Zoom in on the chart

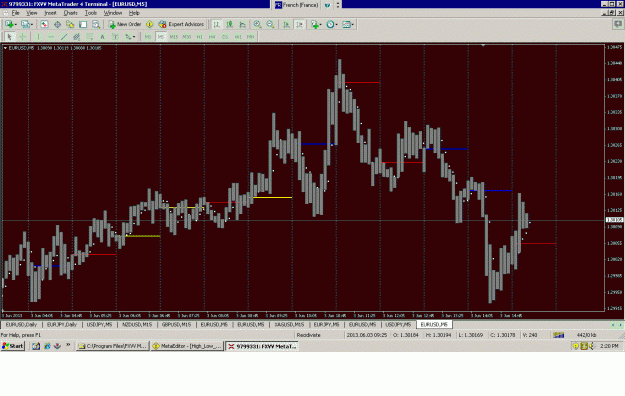(x=257, y=24)
